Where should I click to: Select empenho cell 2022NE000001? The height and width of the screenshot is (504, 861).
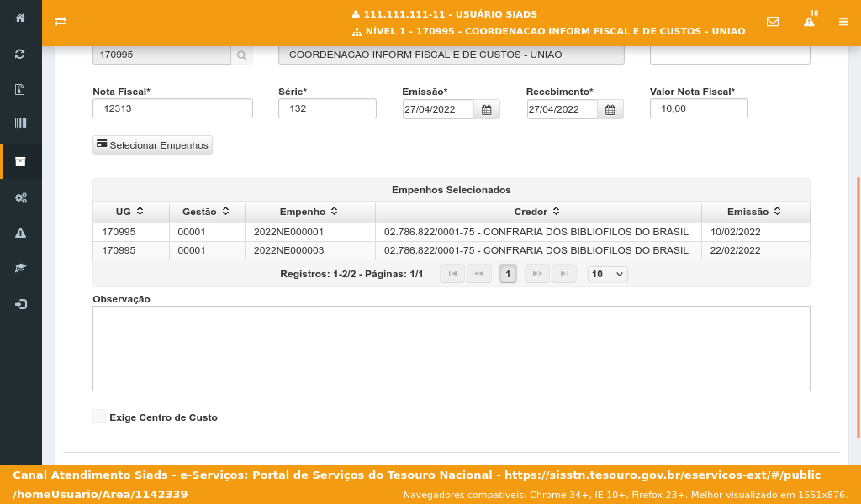coord(310,233)
